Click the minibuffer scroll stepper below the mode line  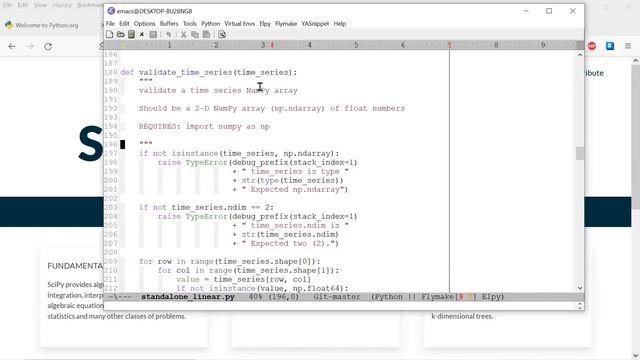point(580,306)
